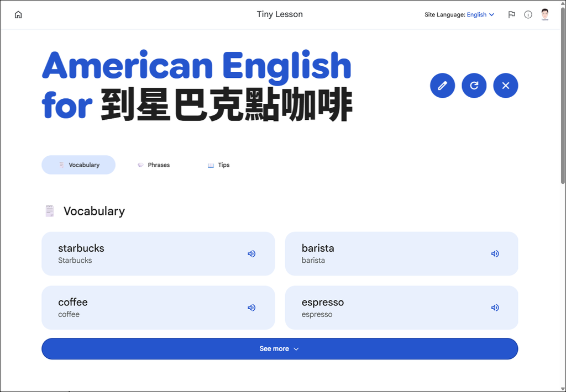Image resolution: width=566 pixels, height=392 pixels.
Task: Play audio for barista
Action: tap(495, 254)
